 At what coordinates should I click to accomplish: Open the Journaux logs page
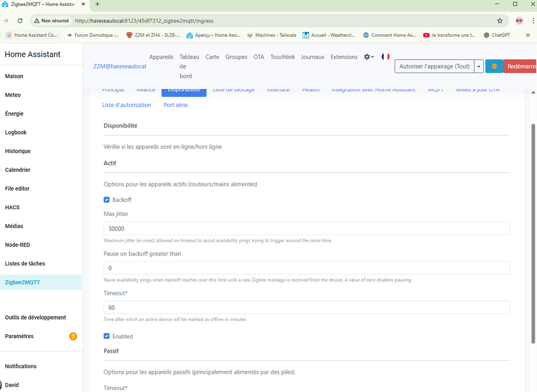click(313, 57)
